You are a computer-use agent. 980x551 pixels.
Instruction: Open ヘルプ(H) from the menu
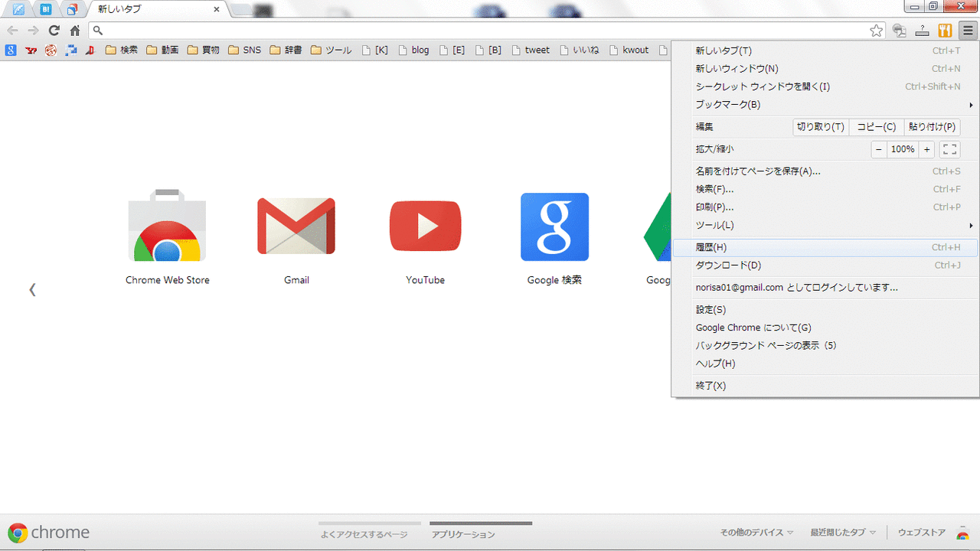click(x=825, y=364)
